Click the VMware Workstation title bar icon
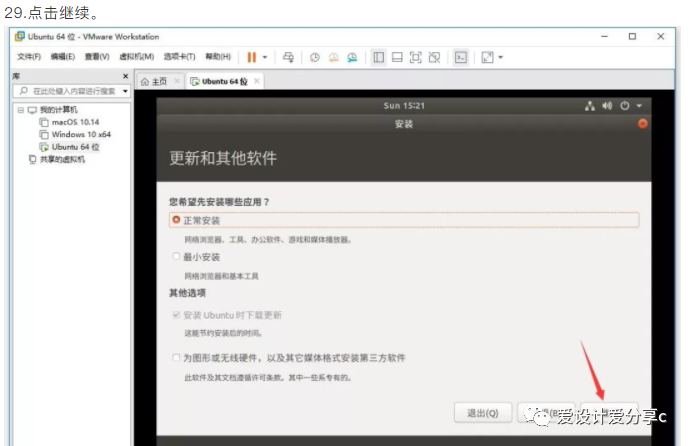 pos(19,36)
